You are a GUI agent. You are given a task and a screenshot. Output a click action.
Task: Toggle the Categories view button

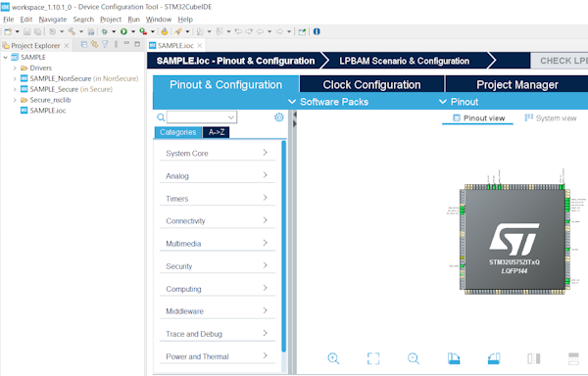[177, 132]
